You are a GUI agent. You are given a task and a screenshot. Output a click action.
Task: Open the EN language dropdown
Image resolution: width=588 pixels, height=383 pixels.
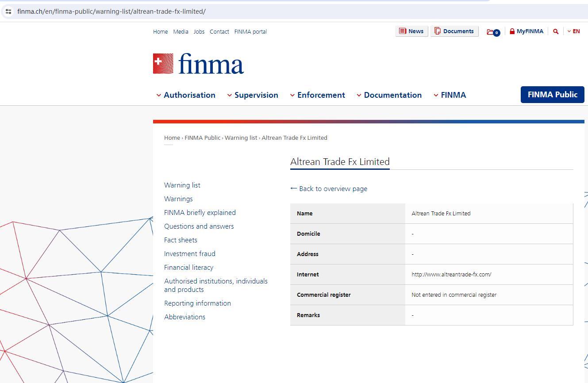coord(573,31)
